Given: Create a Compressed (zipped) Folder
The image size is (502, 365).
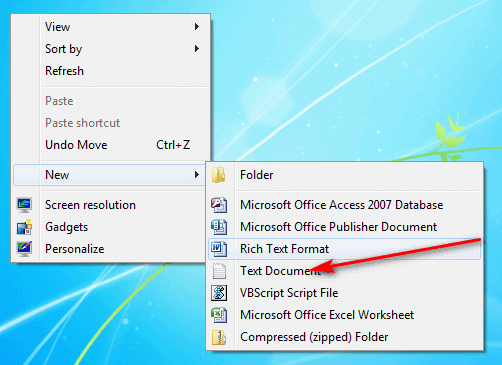Looking at the screenshot, I should [345, 337].
